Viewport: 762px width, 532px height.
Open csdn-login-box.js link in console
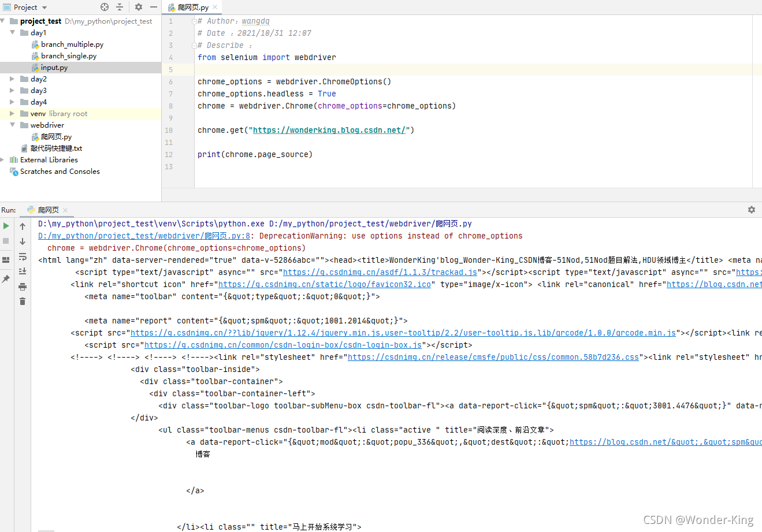click(283, 345)
